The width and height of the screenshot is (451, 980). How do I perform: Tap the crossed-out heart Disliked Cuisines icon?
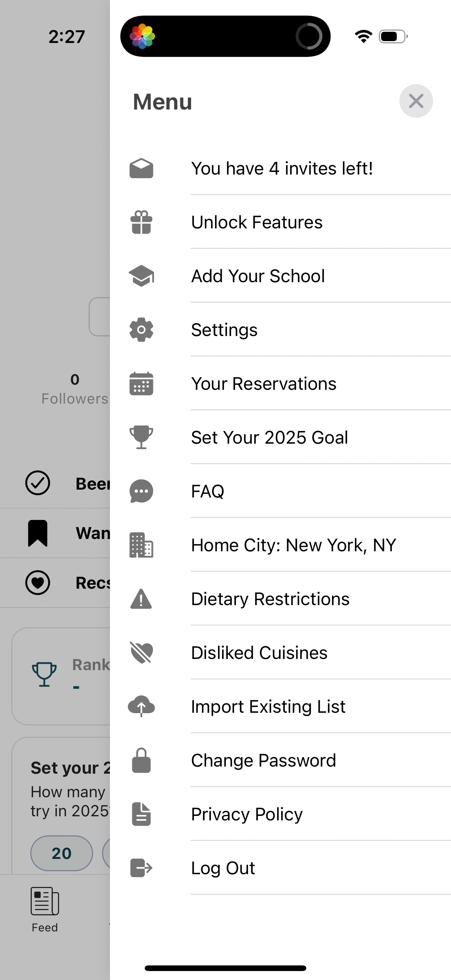coord(141,653)
